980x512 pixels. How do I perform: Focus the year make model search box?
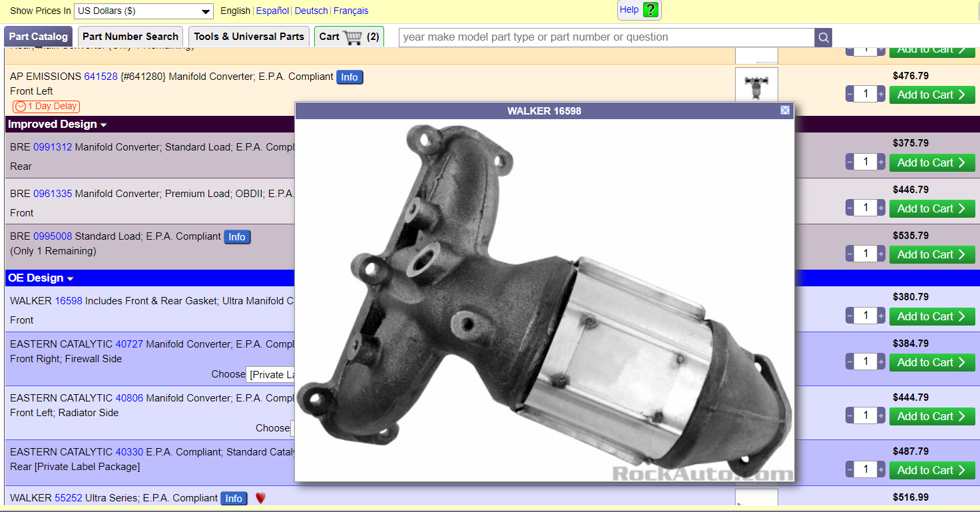coord(607,37)
